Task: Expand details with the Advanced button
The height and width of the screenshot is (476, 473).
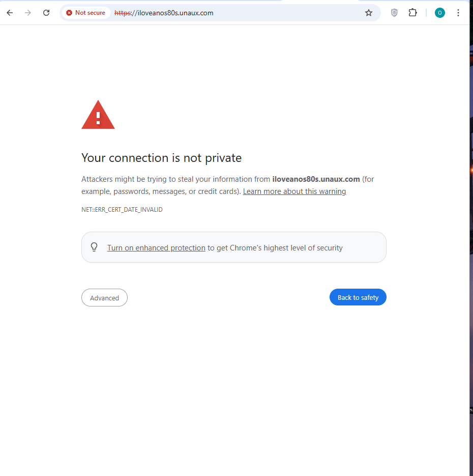Action: (x=104, y=298)
